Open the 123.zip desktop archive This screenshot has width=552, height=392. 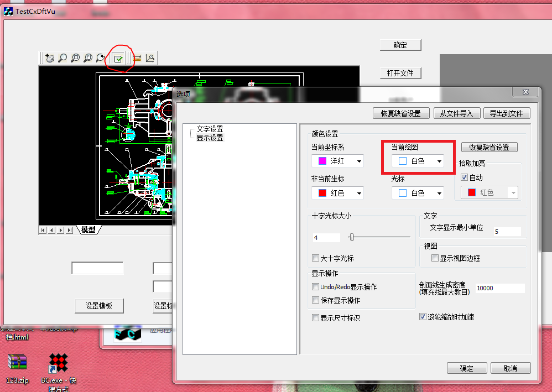tap(17, 368)
